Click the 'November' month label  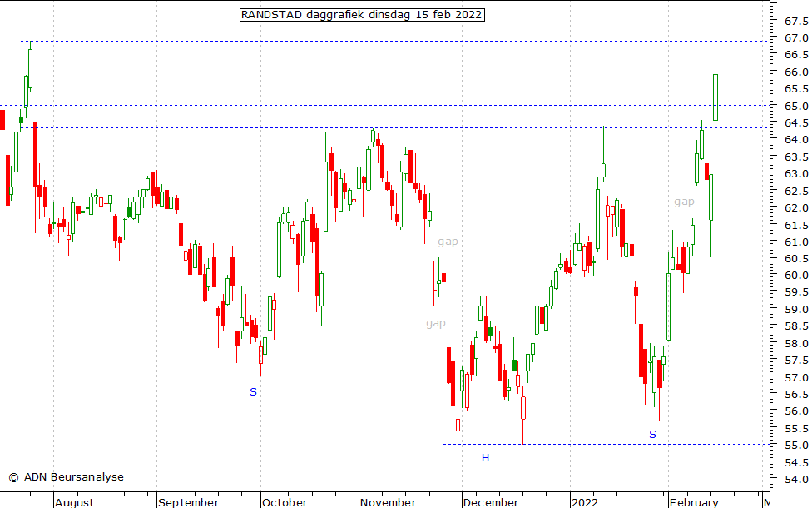(x=388, y=502)
